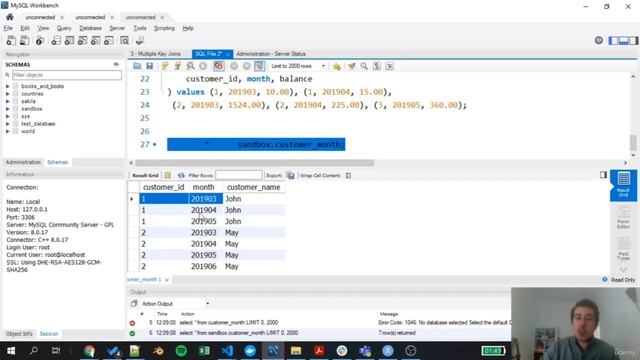Expand the test_database schema
Image resolution: width=640 pixels, height=360 pixels.
coord(7,124)
